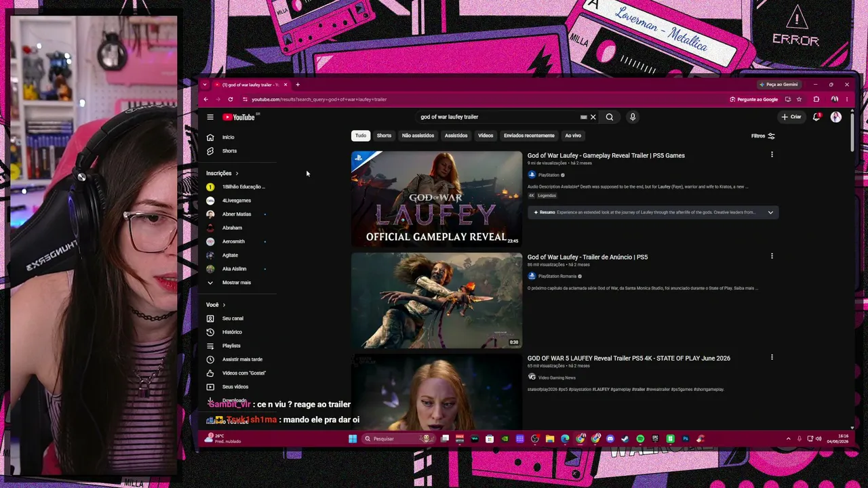
Task: Open the on-screen keyboard in search box
Action: (583, 117)
